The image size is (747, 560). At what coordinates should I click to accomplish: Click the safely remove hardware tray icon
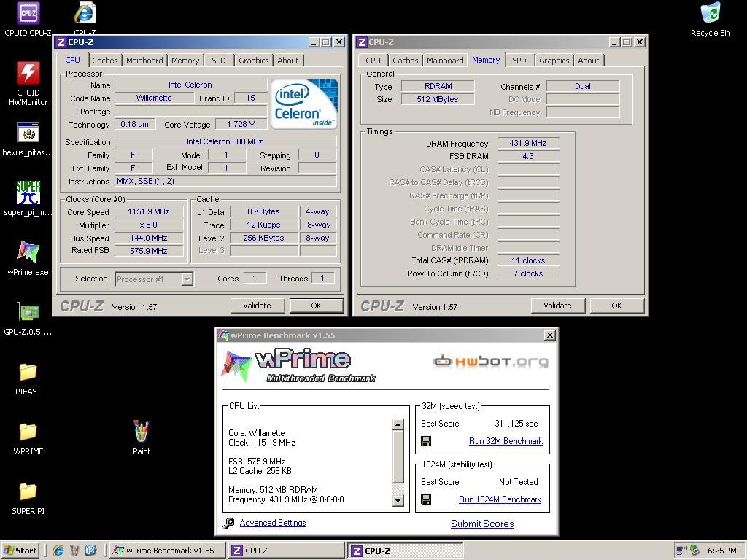point(694,551)
